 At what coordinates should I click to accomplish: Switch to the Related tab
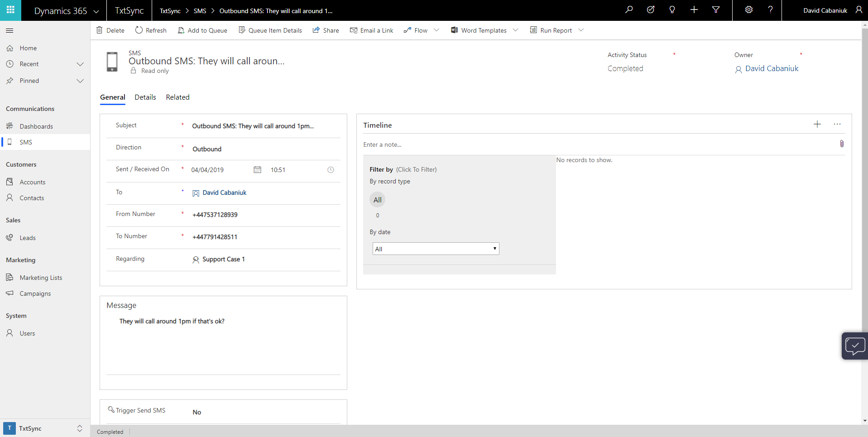click(x=177, y=97)
